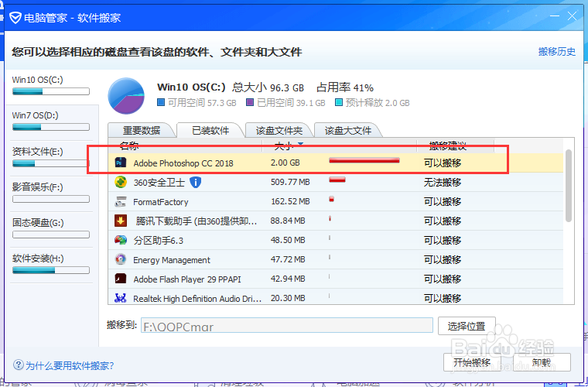Viewport: 588px width, 387px height.
Task: Click the 电脑管家 shield logo icon
Action: point(15,18)
